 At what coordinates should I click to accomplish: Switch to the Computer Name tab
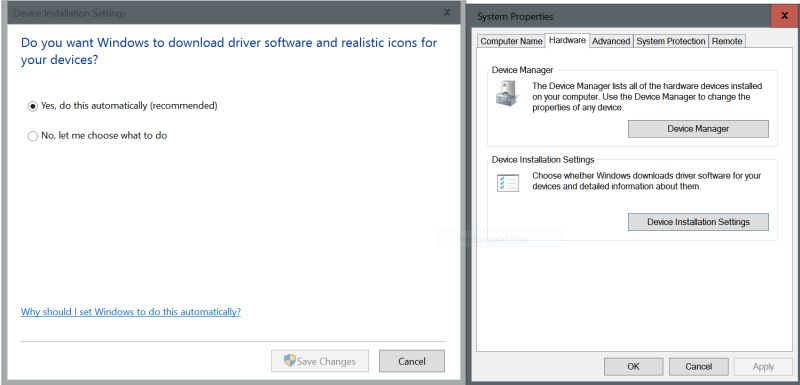click(511, 41)
